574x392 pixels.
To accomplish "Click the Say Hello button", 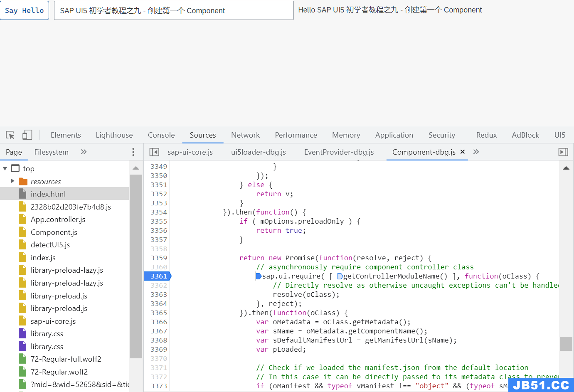I will [x=25, y=10].
